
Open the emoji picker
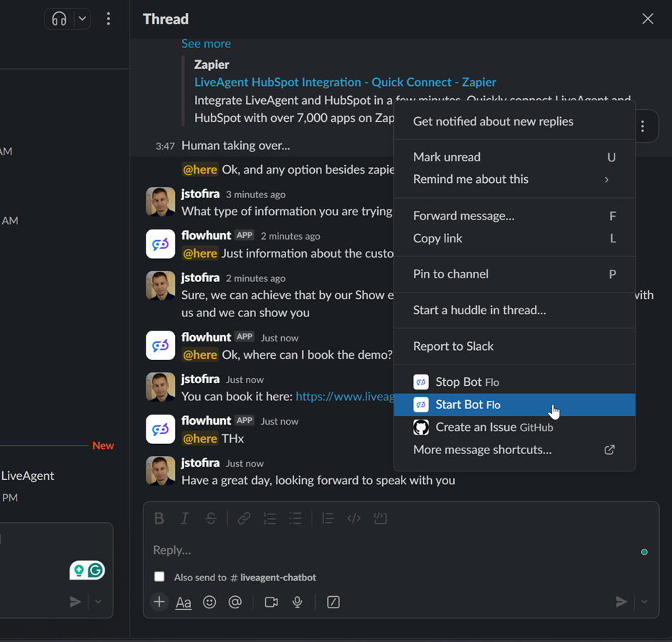pos(209,602)
